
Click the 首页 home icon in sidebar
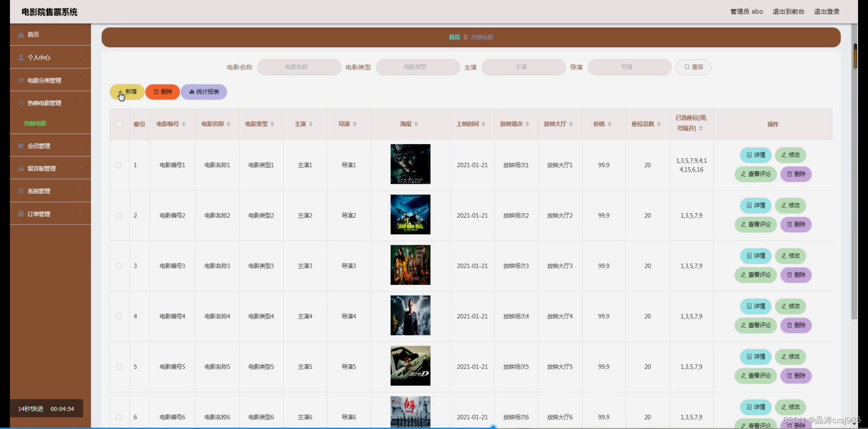pos(21,34)
